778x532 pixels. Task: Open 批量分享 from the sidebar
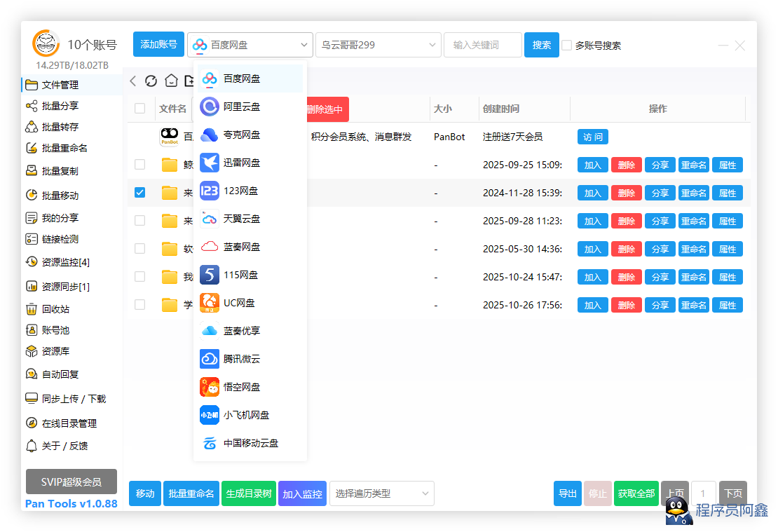point(60,106)
